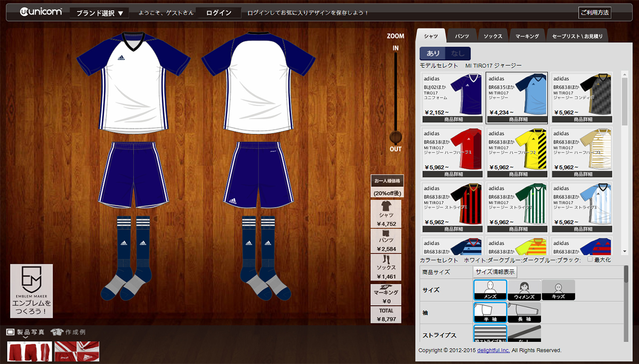Enable the 最大化 checkbox
Viewport: 639px width, 364px height.
(x=590, y=259)
